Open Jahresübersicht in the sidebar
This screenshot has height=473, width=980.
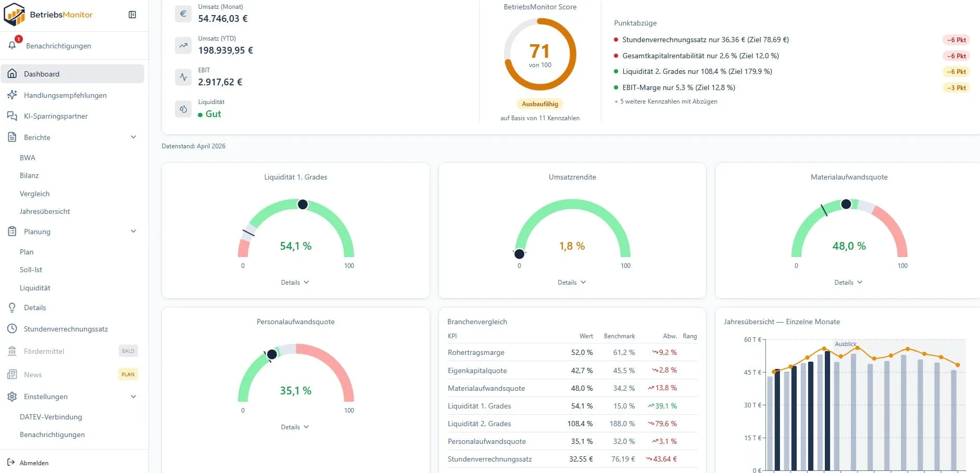45,211
